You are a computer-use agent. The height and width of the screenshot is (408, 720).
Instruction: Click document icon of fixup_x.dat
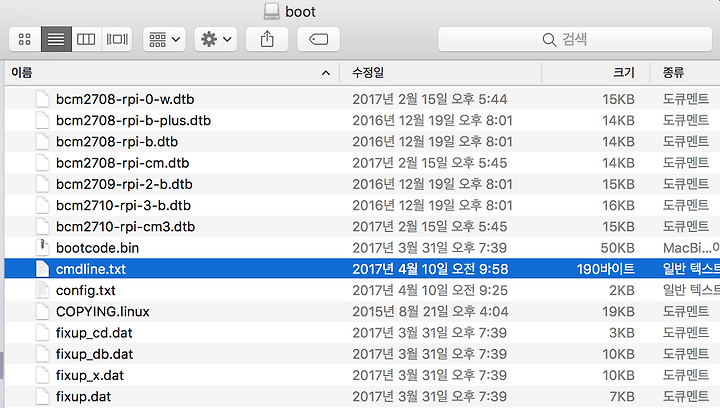point(42,375)
